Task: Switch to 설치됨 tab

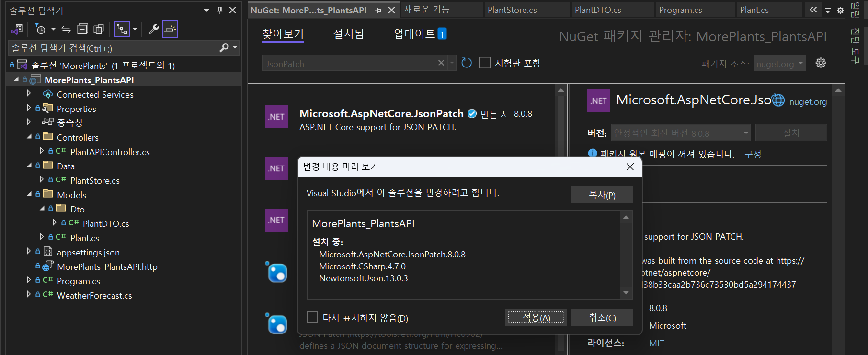Action: [x=348, y=34]
